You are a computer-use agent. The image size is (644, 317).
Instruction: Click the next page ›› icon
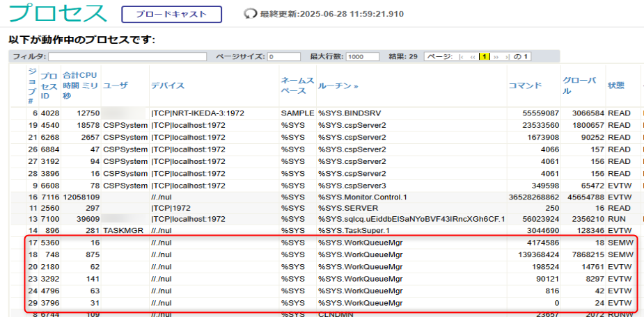pos(496,57)
